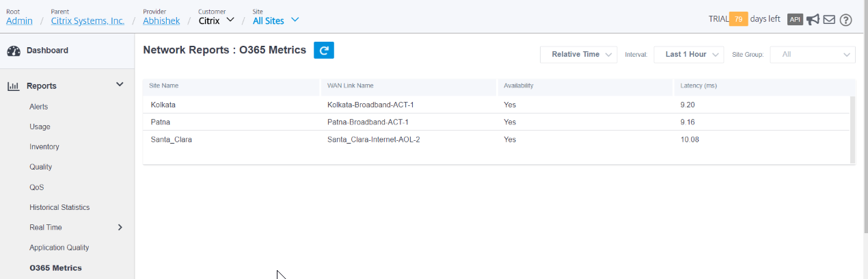Click the API badge icon
Viewport: 868px width, 279px height.
(795, 20)
